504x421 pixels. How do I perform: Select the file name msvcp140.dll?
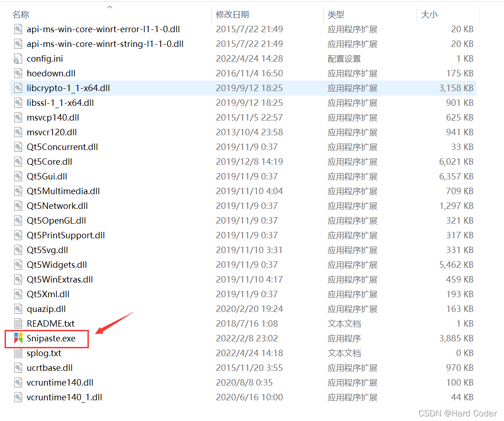click(x=53, y=118)
